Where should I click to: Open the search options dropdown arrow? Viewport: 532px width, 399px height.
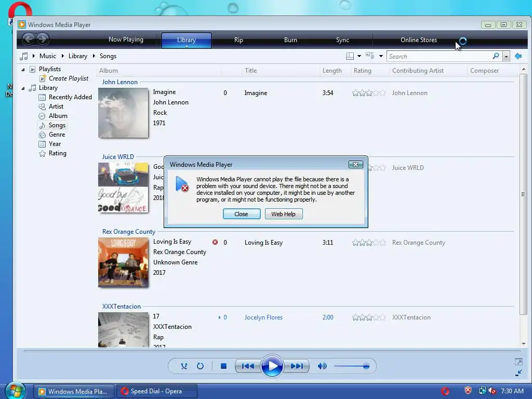(506, 56)
